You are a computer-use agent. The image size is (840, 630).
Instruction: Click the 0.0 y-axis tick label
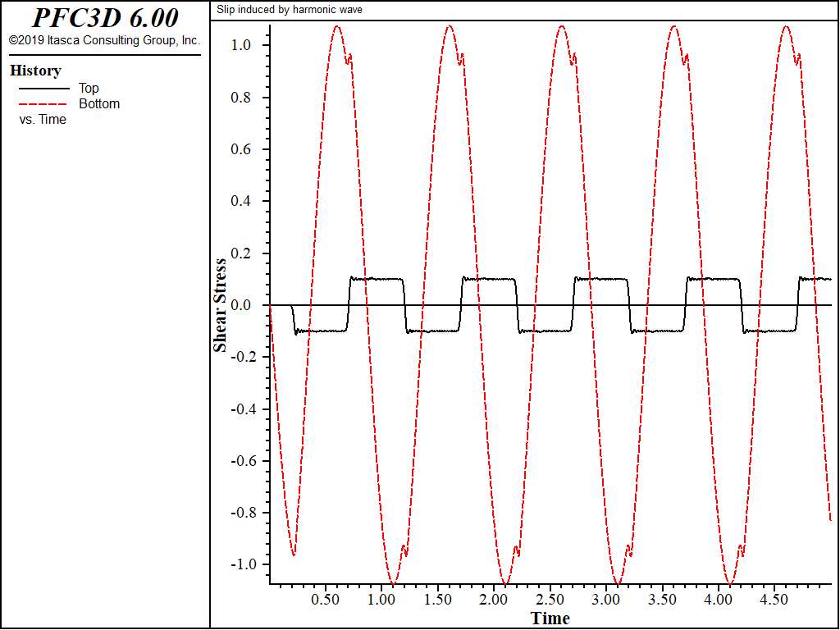pyautogui.click(x=241, y=305)
